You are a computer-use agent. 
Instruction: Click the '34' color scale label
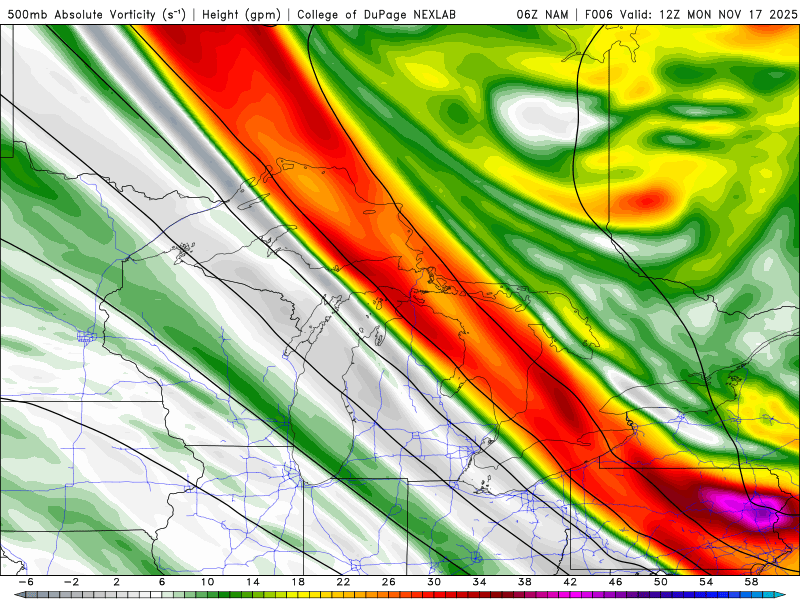479,582
